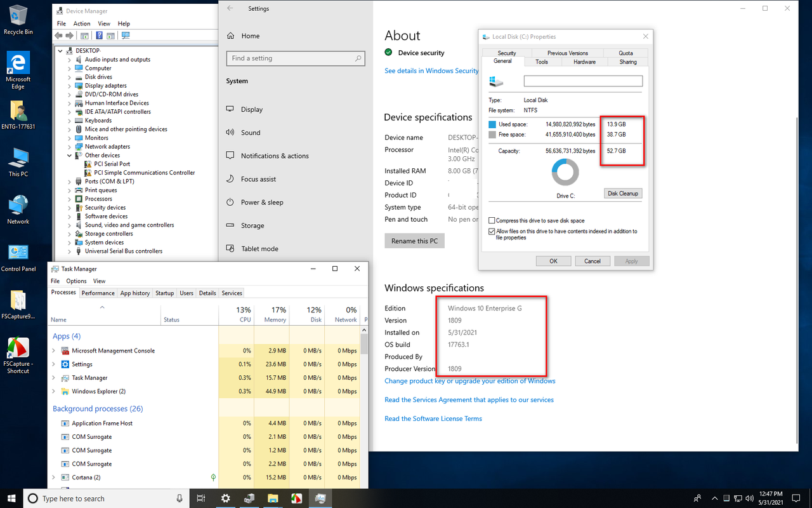Click Disk Cleanup button
The height and width of the screenshot is (508, 812).
click(623, 193)
